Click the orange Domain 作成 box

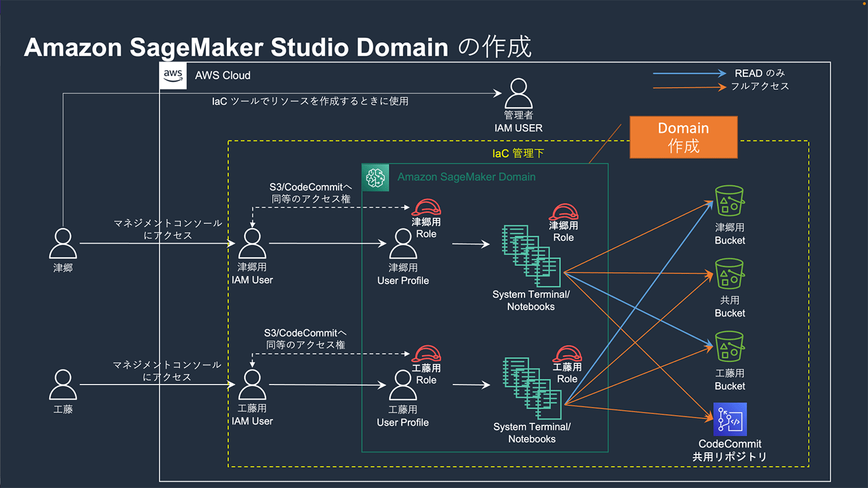(x=683, y=137)
